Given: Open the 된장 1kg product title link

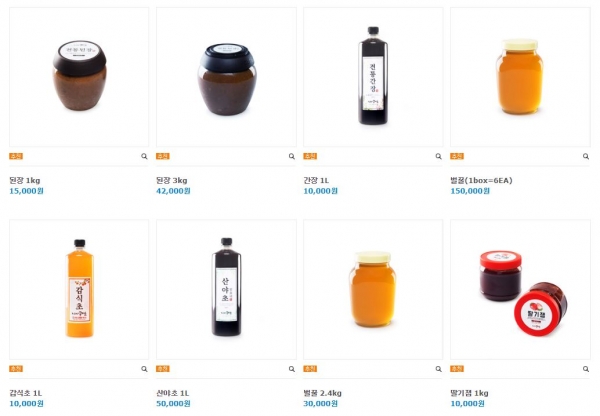Looking at the screenshot, I should pyautogui.click(x=24, y=180).
